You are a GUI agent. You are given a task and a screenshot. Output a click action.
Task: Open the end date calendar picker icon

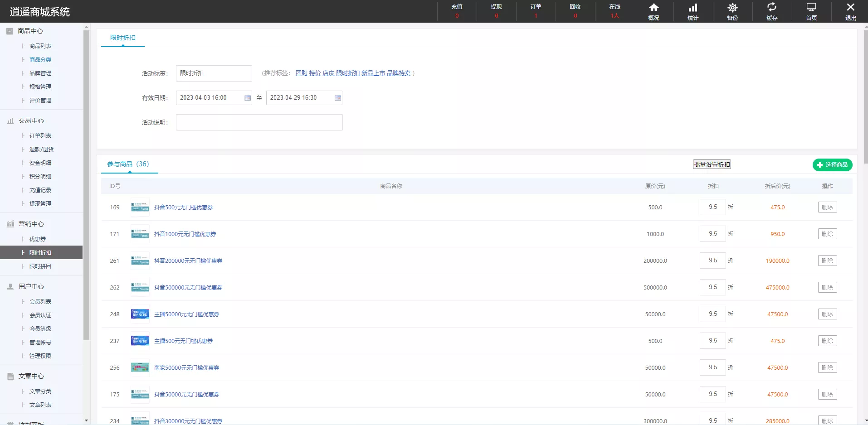click(337, 98)
